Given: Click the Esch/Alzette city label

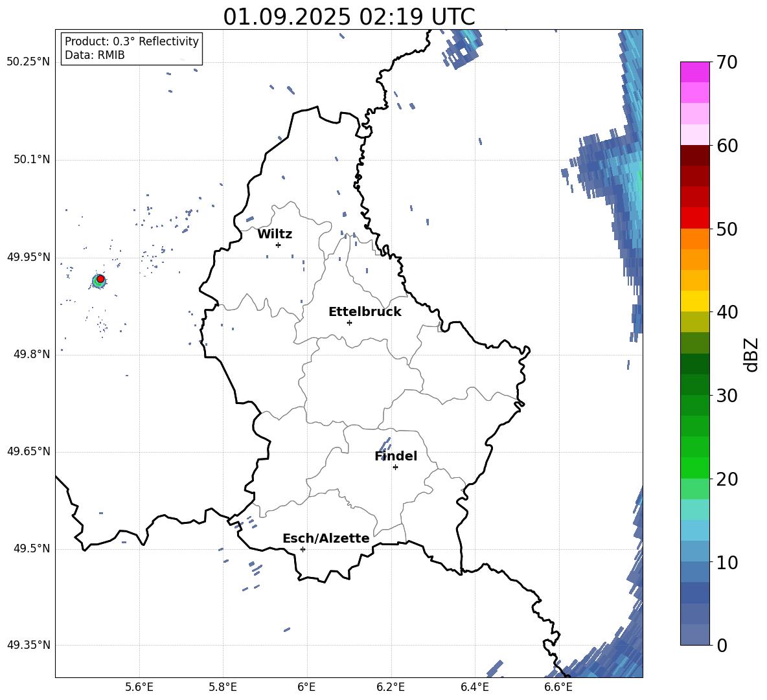Looking at the screenshot, I should [x=326, y=538].
